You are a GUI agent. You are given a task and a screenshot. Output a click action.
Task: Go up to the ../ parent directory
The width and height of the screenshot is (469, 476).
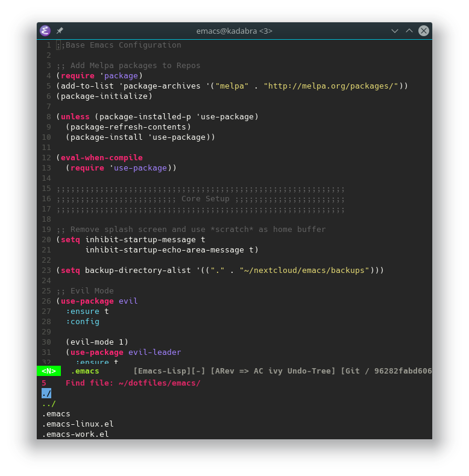point(49,403)
